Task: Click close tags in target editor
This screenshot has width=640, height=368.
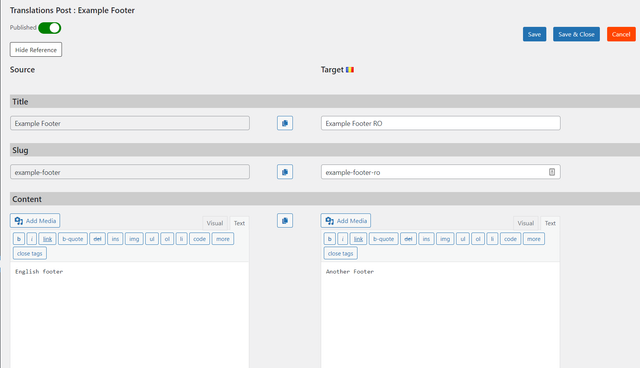Action: click(341, 253)
